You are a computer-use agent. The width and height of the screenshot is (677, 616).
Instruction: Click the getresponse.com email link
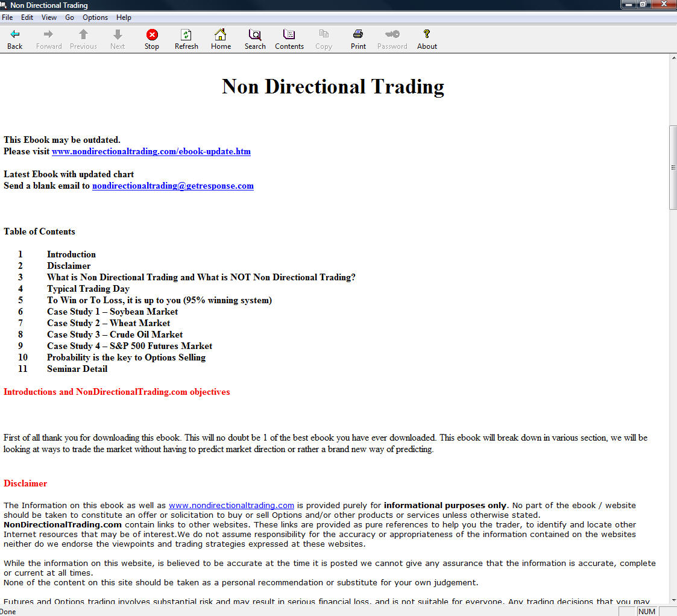click(x=172, y=186)
